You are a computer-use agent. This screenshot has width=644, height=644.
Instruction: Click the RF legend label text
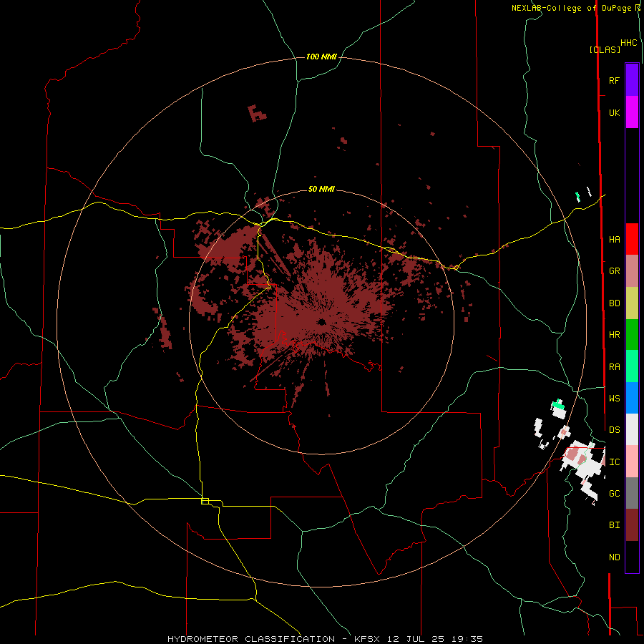pyautogui.click(x=614, y=80)
